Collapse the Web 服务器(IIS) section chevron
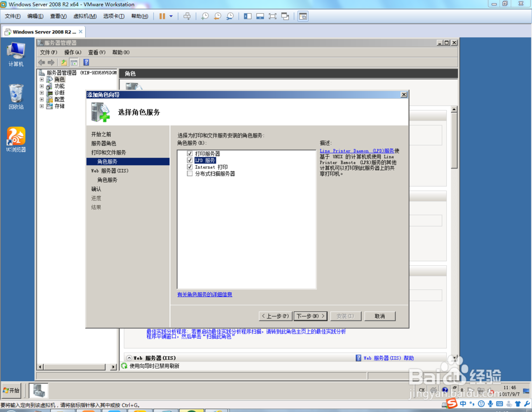This screenshot has height=412, width=532. [129, 358]
